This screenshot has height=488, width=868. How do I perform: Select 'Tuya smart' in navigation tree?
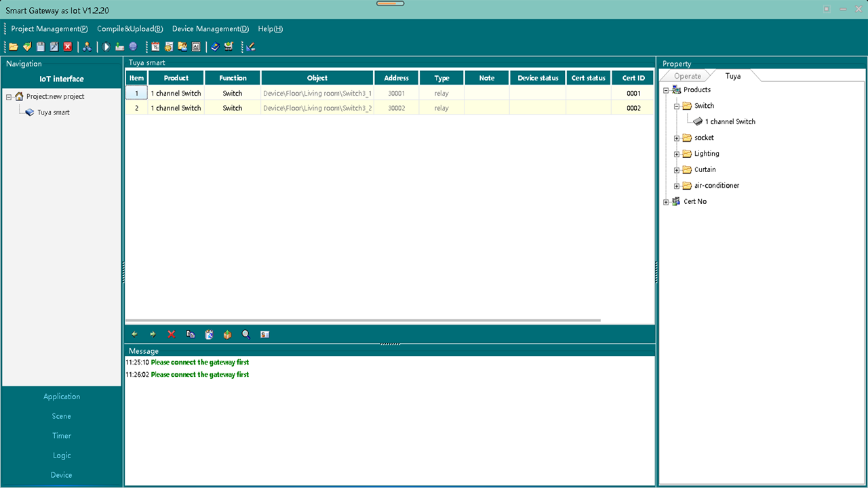[x=53, y=113]
